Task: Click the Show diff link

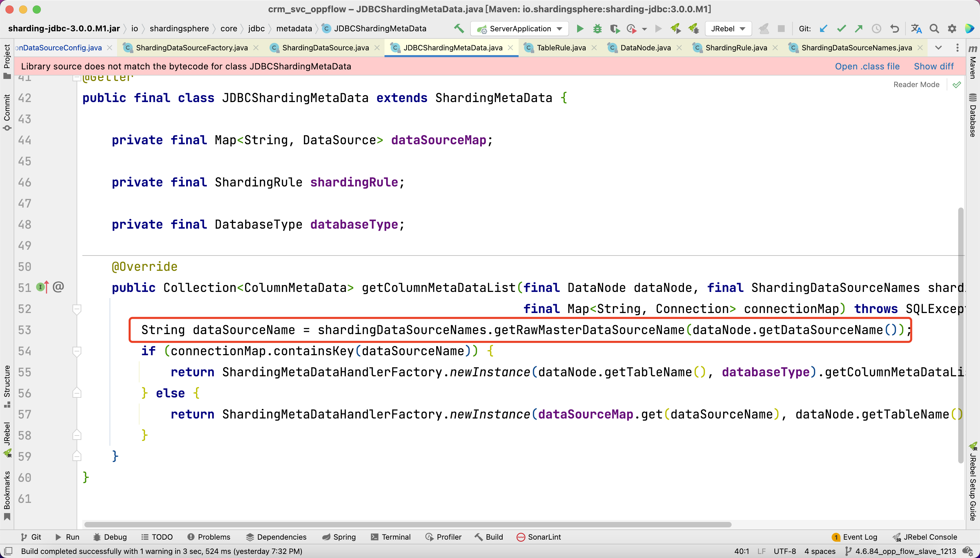Action: coord(934,66)
